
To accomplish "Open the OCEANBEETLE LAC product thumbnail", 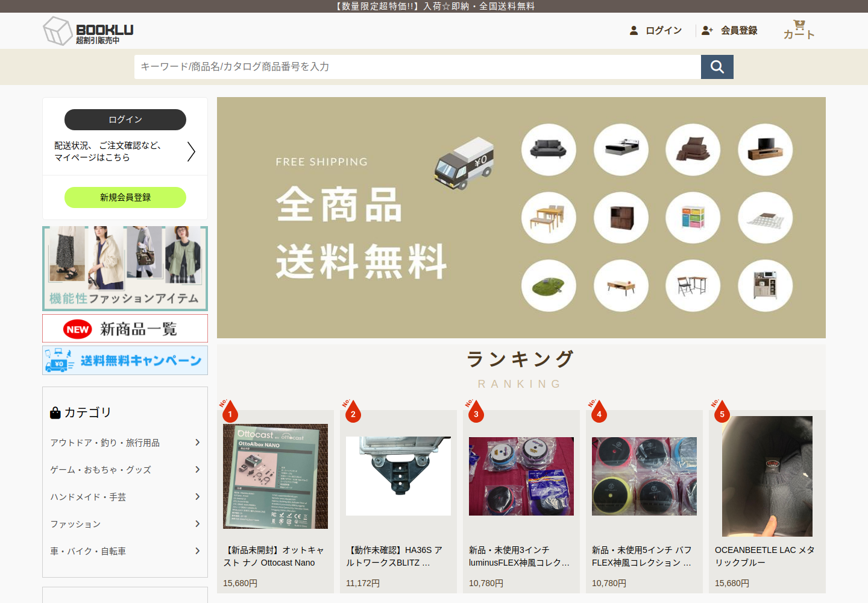I will (x=767, y=476).
